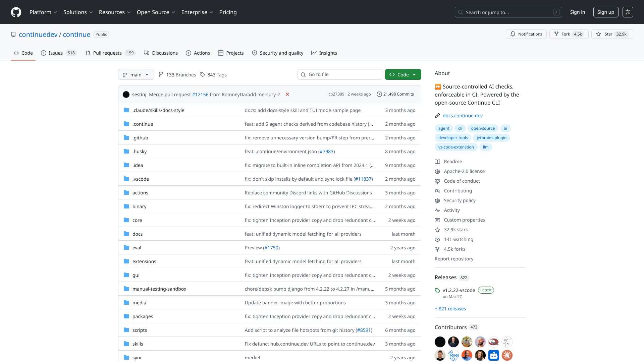
Task: Click the folder icon for .continue
Action: (x=126, y=124)
